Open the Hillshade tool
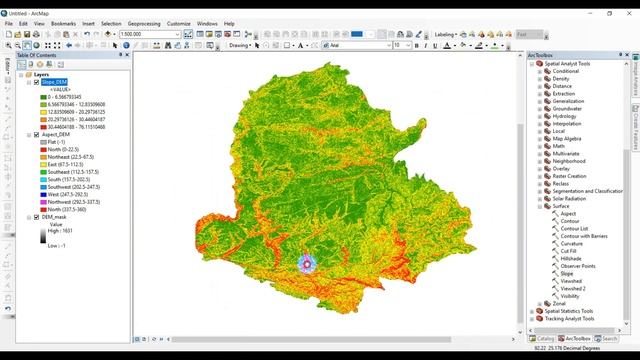 click(x=571, y=259)
